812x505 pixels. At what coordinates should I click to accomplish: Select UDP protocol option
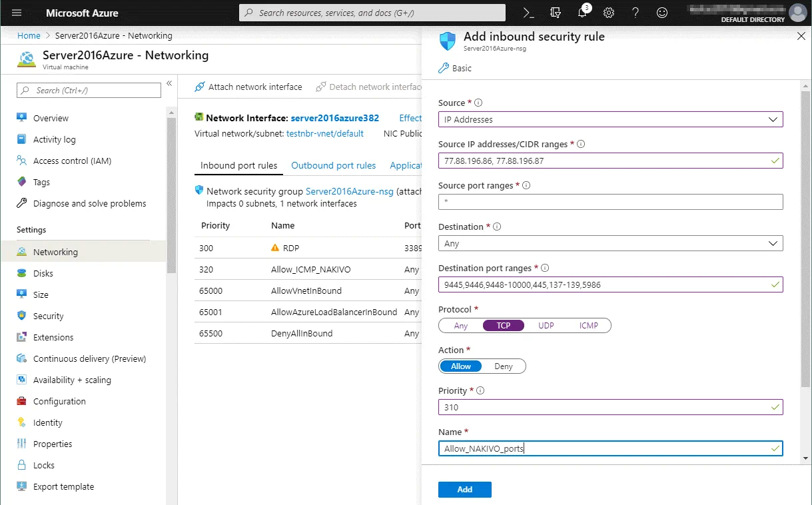[x=546, y=326]
